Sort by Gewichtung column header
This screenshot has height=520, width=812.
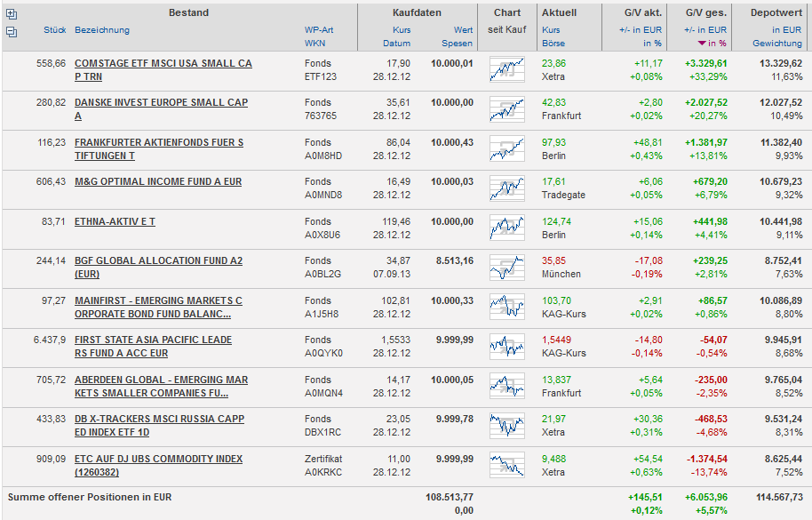pyautogui.click(x=777, y=44)
